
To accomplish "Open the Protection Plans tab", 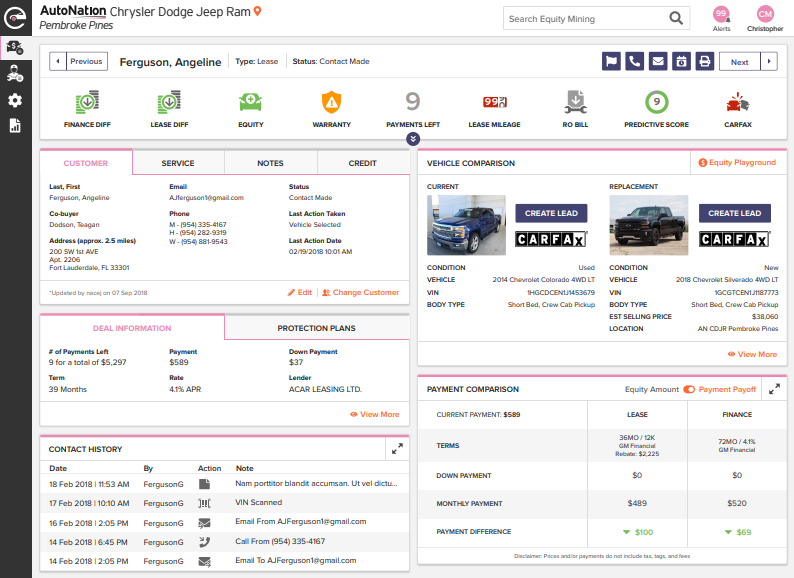I will click(x=317, y=328).
